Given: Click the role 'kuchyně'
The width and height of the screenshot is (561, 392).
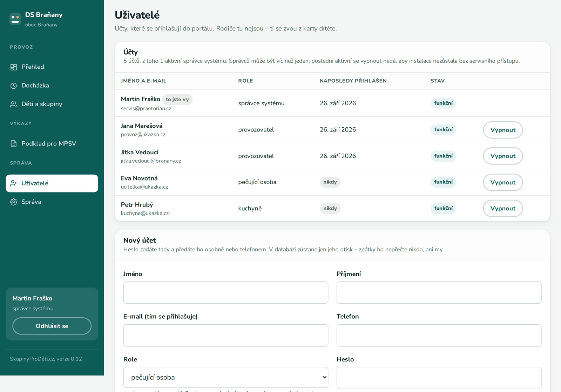Looking at the screenshot, I should [x=250, y=209].
